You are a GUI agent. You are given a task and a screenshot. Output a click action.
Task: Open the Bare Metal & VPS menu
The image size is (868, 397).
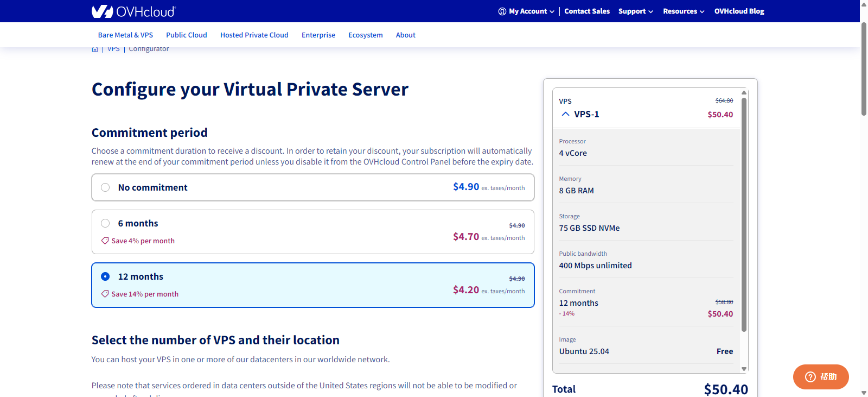(125, 35)
